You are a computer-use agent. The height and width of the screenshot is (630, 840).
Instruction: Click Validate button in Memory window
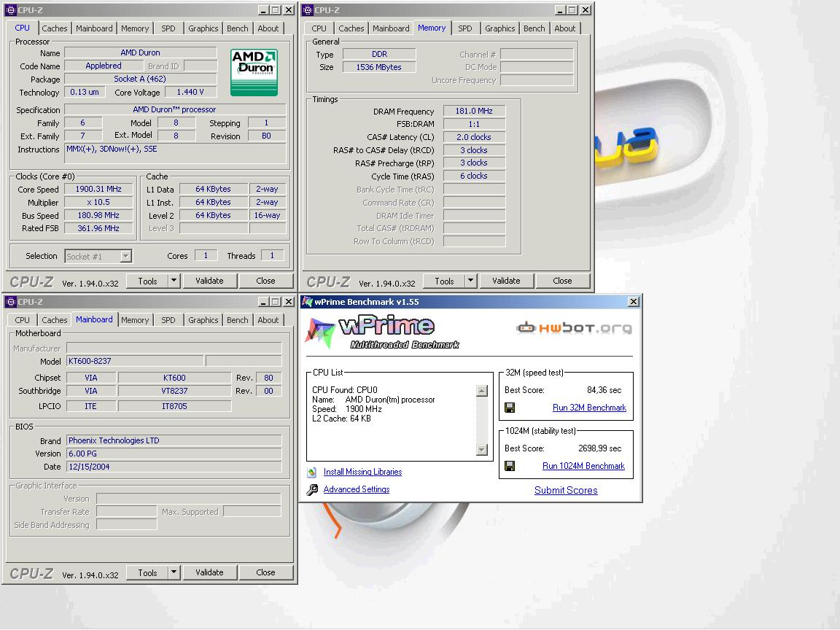coord(506,281)
